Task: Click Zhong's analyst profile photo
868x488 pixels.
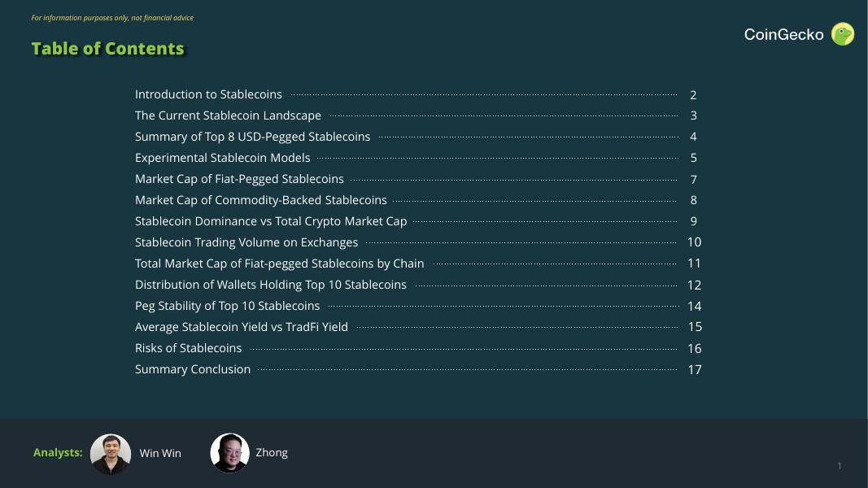Action: [230, 453]
